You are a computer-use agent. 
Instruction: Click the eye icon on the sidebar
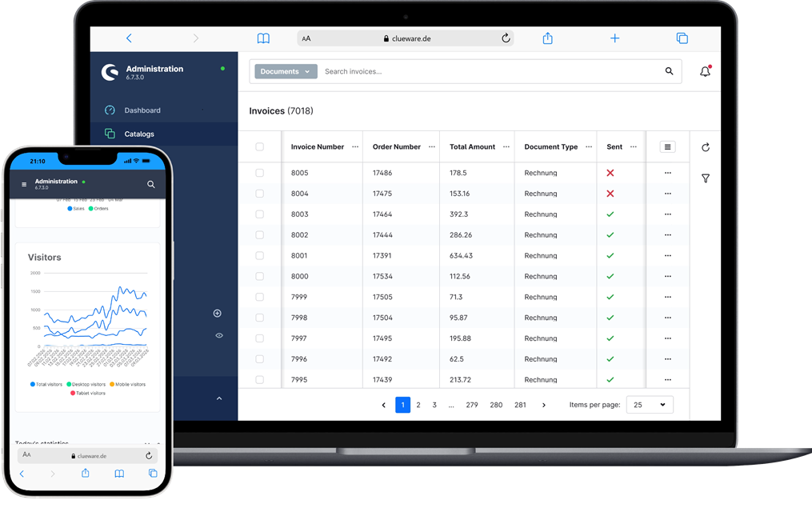(218, 335)
